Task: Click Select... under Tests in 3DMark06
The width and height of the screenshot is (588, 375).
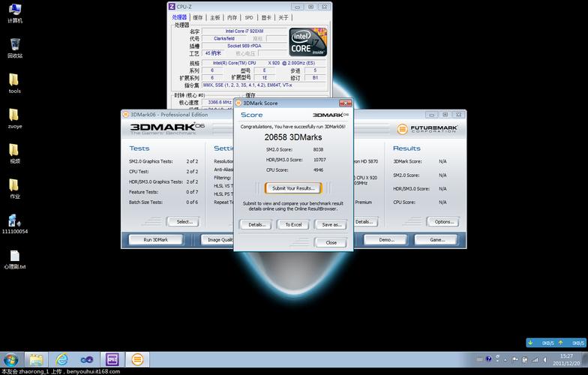Action: coord(184,222)
